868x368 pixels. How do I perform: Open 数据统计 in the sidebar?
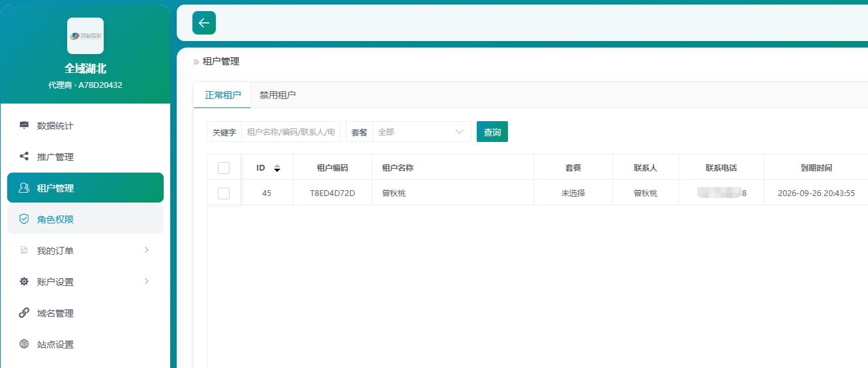pos(85,126)
